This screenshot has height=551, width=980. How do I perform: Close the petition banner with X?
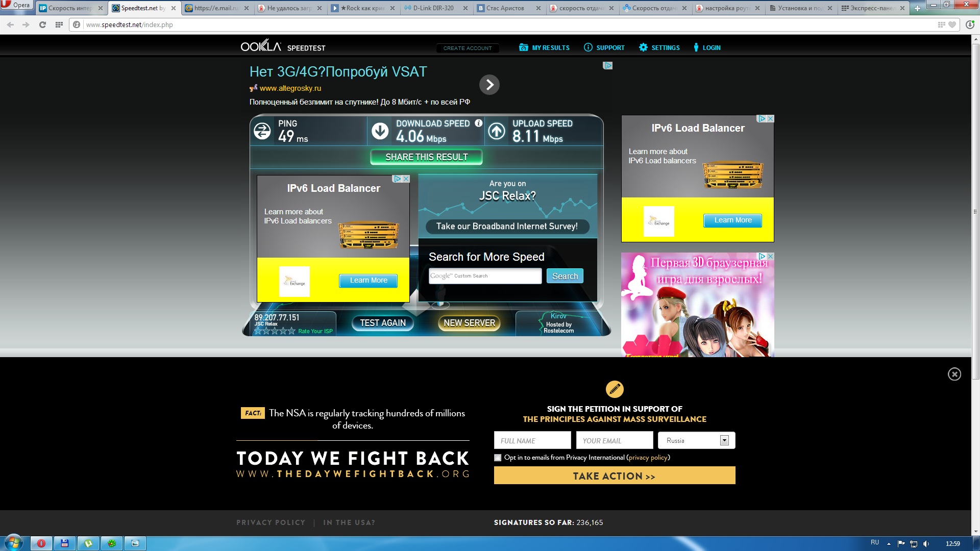[x=954, y=374]
